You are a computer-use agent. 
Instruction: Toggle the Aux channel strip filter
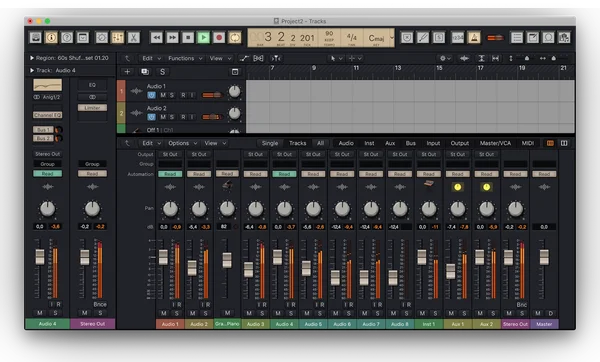390,143
